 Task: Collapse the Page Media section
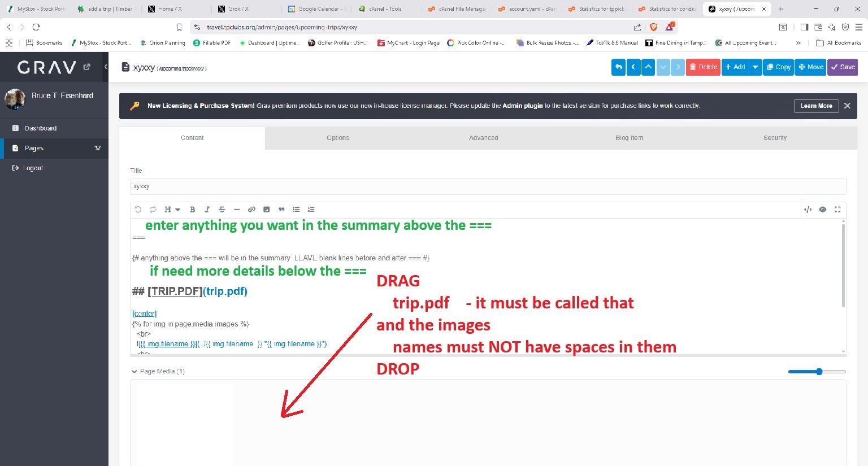[134, 372]
